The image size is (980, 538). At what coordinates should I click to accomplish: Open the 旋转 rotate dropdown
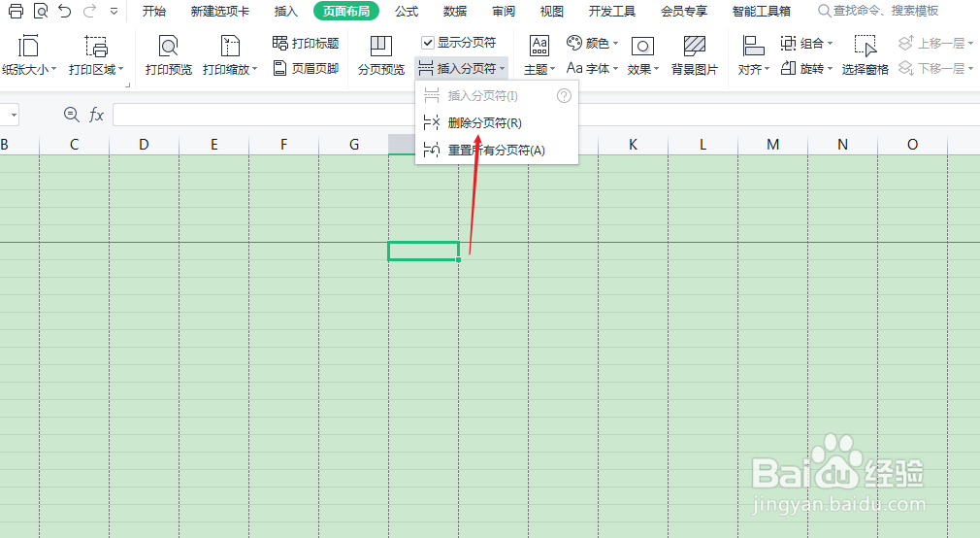[x=807, y=68]
